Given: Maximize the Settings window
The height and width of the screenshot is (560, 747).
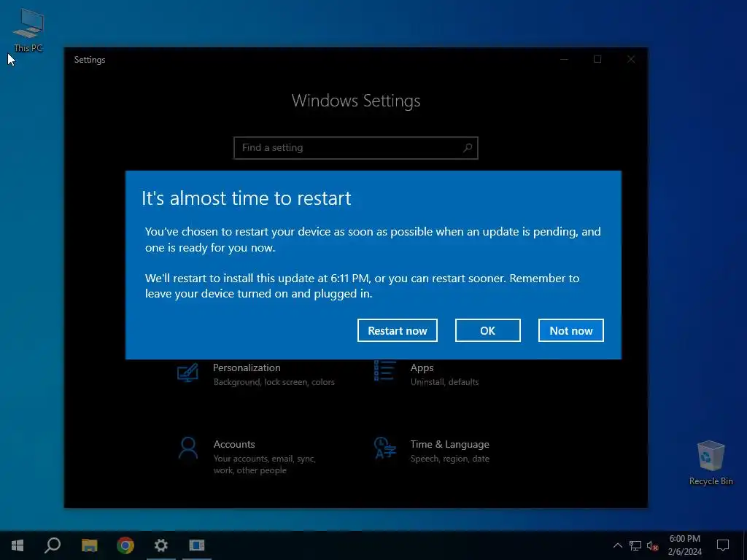Looking at the screenshot, I should [x=597, y=60].
